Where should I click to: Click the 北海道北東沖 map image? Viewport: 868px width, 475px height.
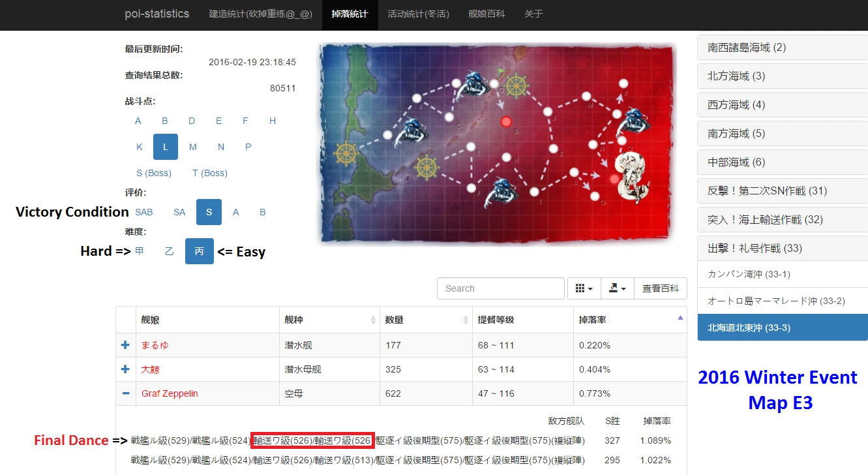point(496,144)
